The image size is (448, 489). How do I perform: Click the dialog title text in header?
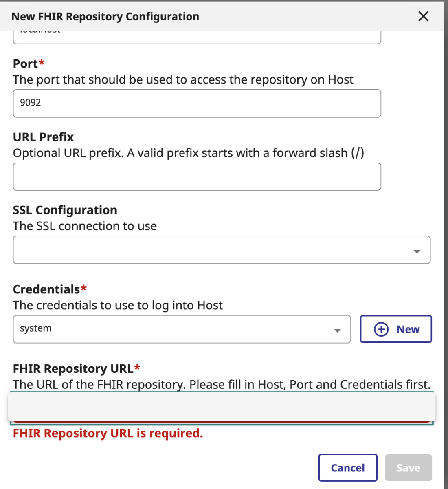tap(105, 17)
